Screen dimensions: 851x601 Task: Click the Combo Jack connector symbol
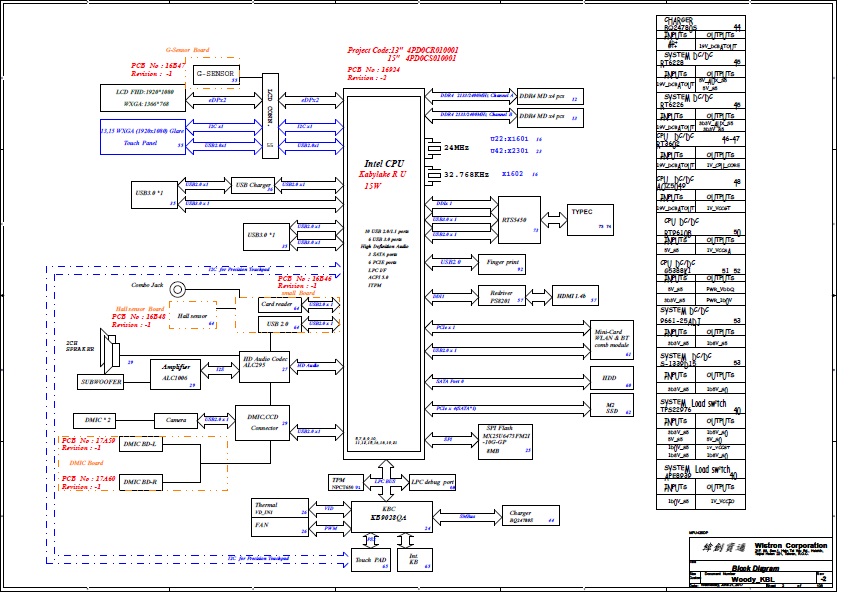(x=177, y=289)
